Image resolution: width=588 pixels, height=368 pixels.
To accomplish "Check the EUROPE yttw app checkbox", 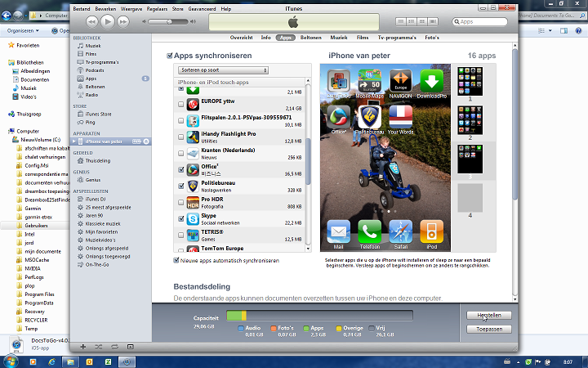I will coord(180,104).
